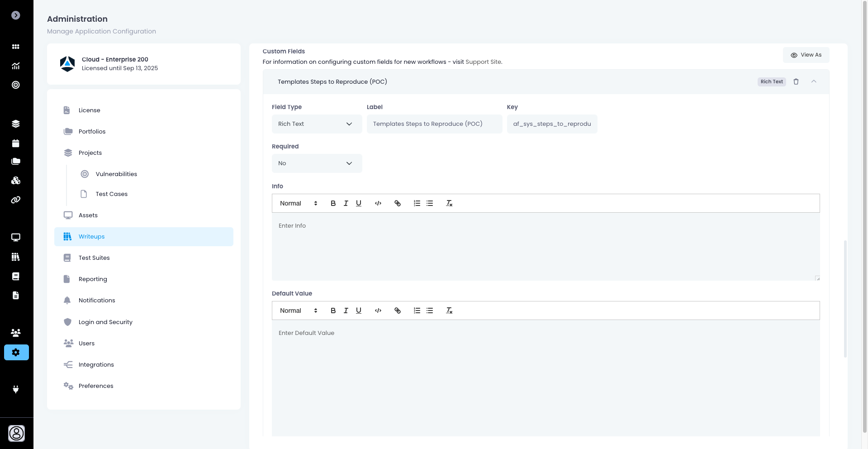Click the Label text input field

pos(434,124)
